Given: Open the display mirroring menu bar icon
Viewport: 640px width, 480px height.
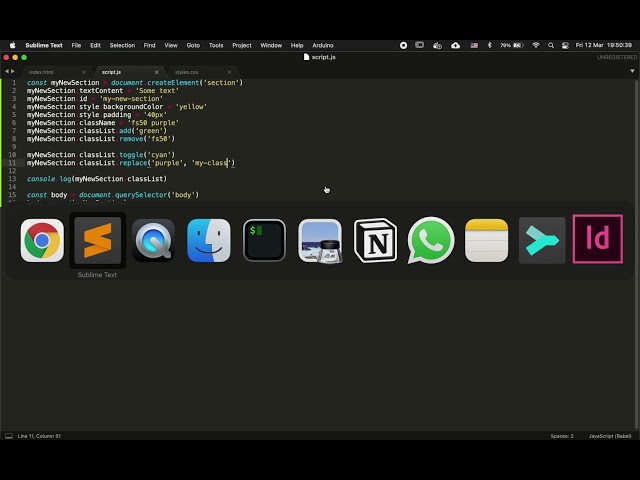Looking at the screenshot, I should click(x=420, y=45).
